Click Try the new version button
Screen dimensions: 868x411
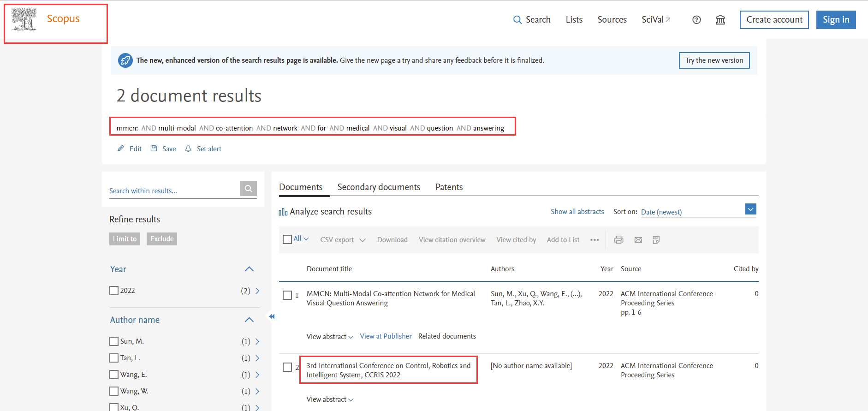click(714, 60)
